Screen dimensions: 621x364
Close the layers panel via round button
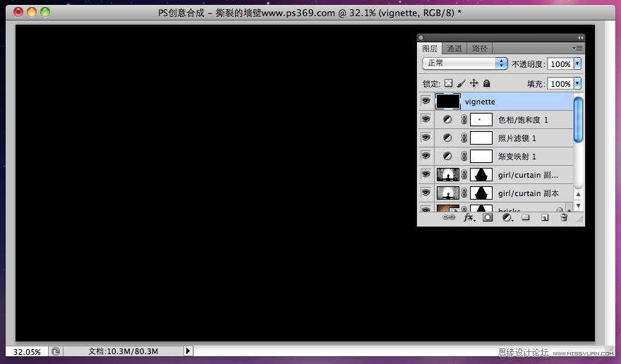tap(421, 37)
